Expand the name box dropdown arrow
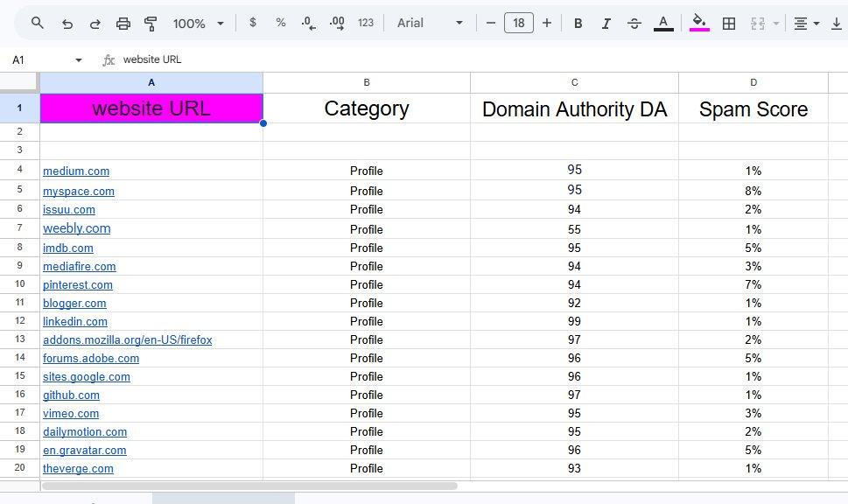Screen dimensions: 848x504 click(79, 60)
